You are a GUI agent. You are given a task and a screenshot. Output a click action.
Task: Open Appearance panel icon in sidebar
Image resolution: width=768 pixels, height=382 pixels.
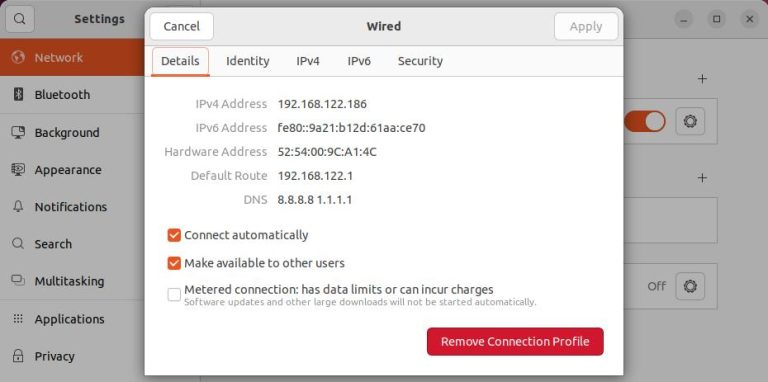point(19,169)
